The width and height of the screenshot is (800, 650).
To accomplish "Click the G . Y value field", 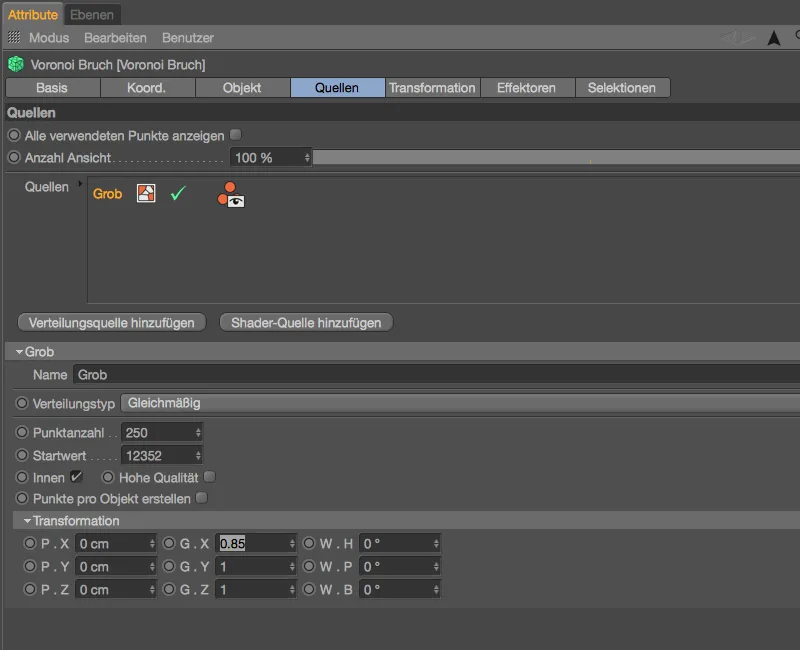I will point(252,566).
